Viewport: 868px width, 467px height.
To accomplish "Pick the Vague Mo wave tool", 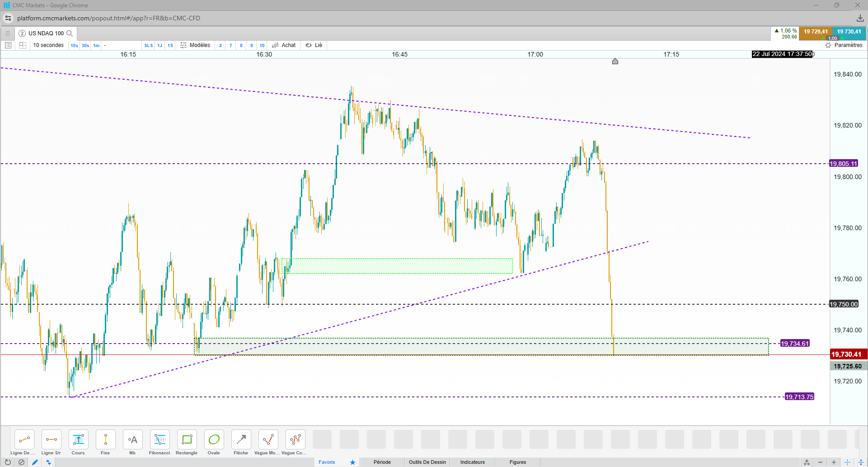I will (268, 439).
